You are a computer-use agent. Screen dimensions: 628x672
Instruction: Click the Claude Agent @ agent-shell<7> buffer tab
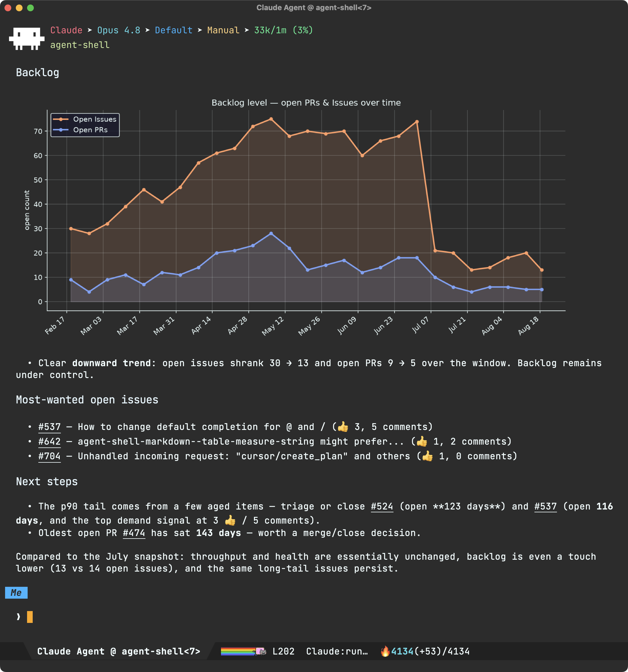click(x=119, y=651)
